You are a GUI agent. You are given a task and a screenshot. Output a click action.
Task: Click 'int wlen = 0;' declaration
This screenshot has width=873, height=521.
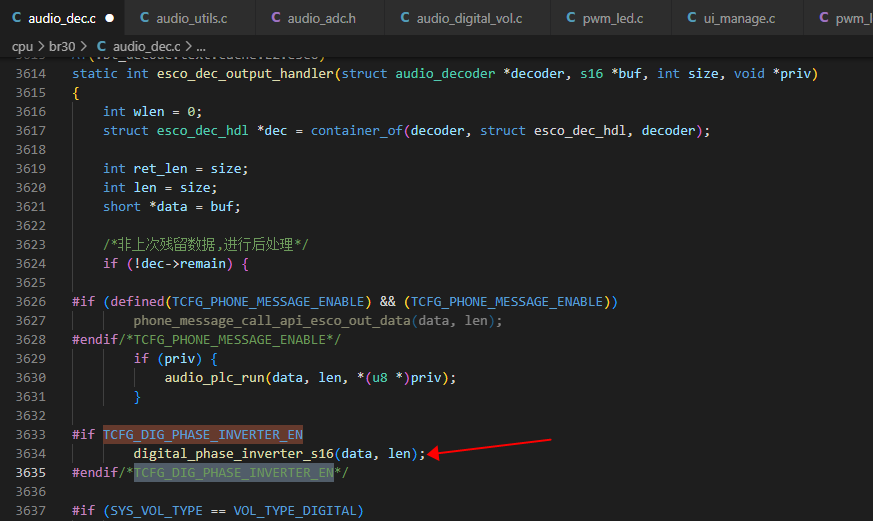click(153, 111)
